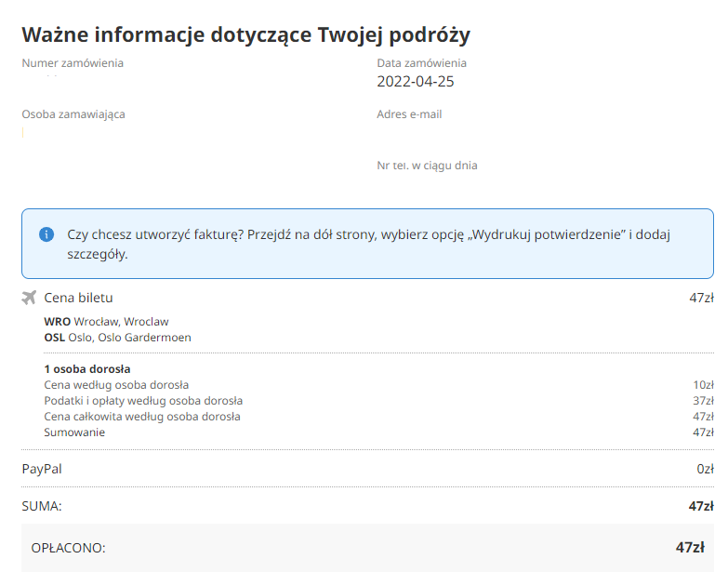Click the 'Nr tel. w ciągu dnia' label
Viewport: 728px width, 572px height.
pos(427,166)
